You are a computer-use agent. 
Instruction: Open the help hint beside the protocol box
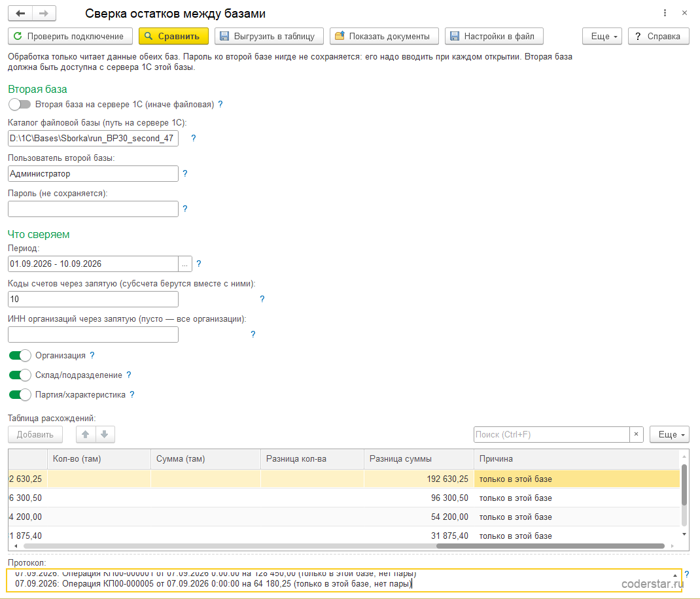click(687, 574)
